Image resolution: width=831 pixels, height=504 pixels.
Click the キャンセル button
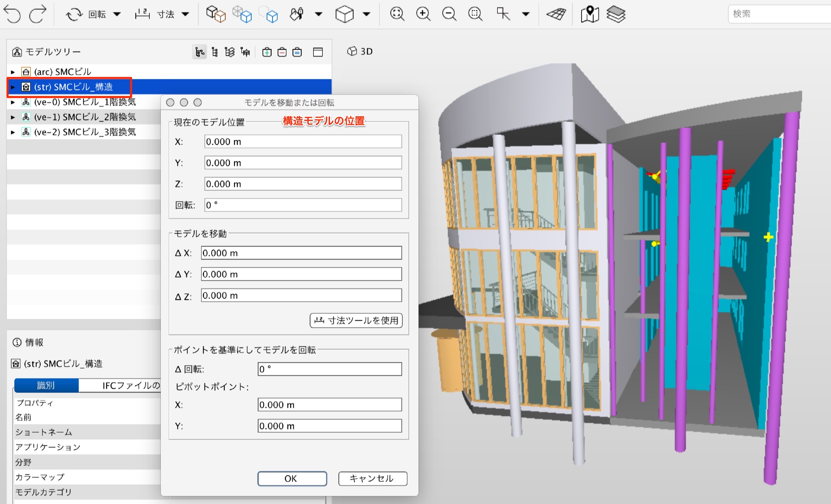(373, 479)
